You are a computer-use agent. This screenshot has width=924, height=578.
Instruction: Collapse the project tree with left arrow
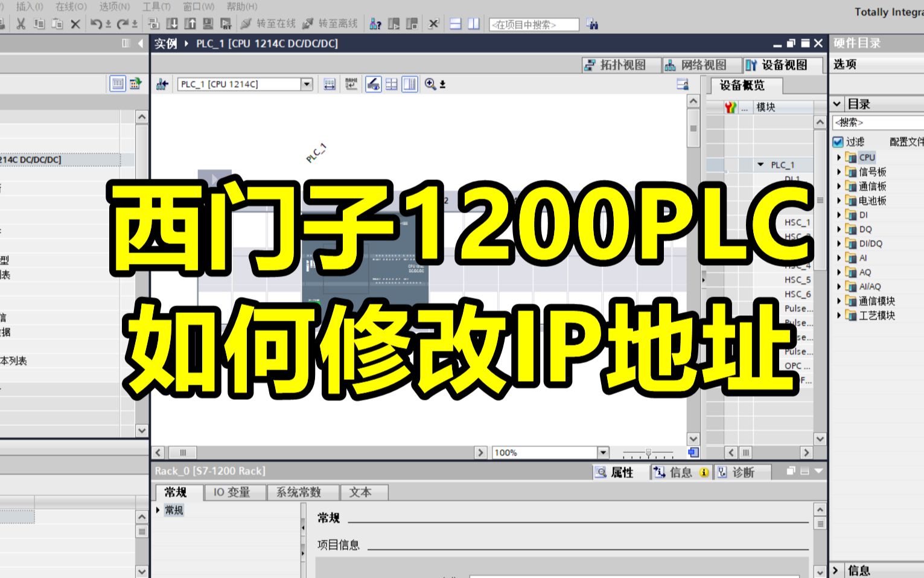click(x=141, y=43)
